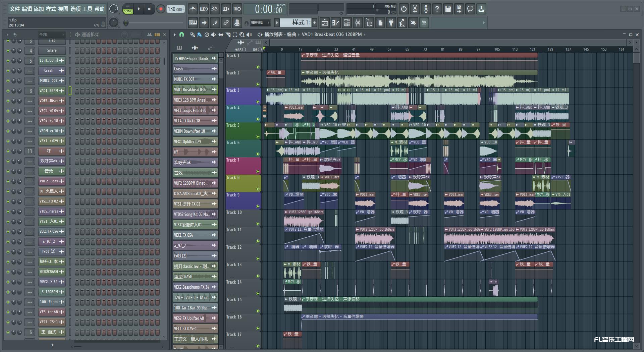Toggle the 拉伸 stretch checkbox
This screenshot has height=352, width=644.
click(x=260, y=49)
